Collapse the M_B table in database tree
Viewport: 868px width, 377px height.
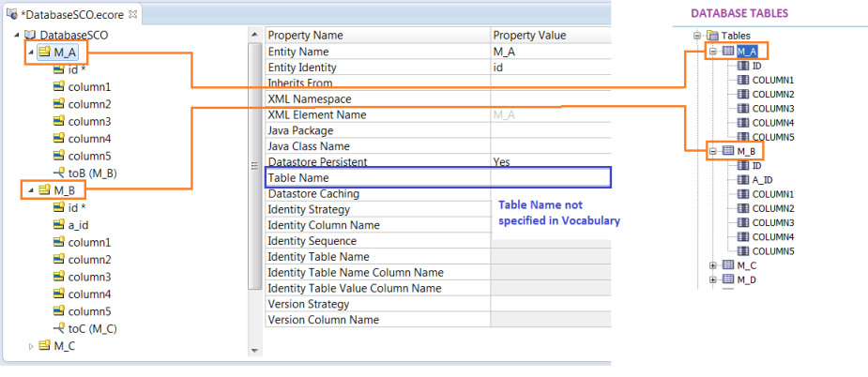713,151
